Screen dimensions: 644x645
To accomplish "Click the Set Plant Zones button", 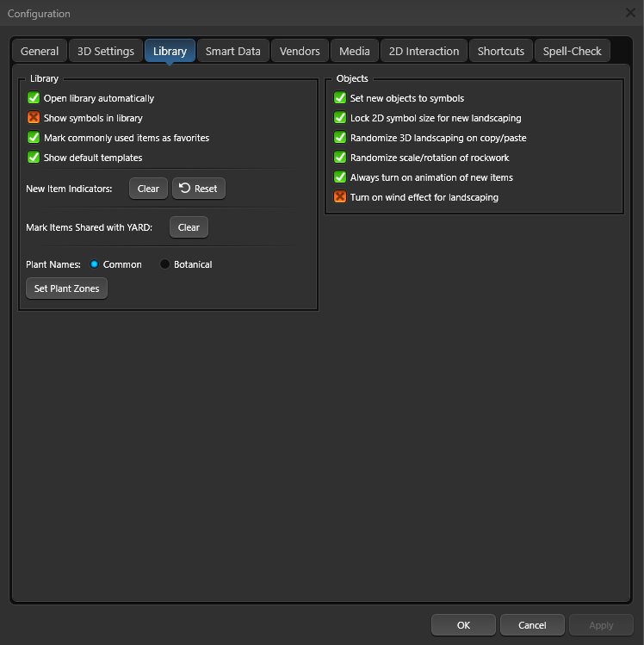I will pyautogui.click(x=66, y=288).
